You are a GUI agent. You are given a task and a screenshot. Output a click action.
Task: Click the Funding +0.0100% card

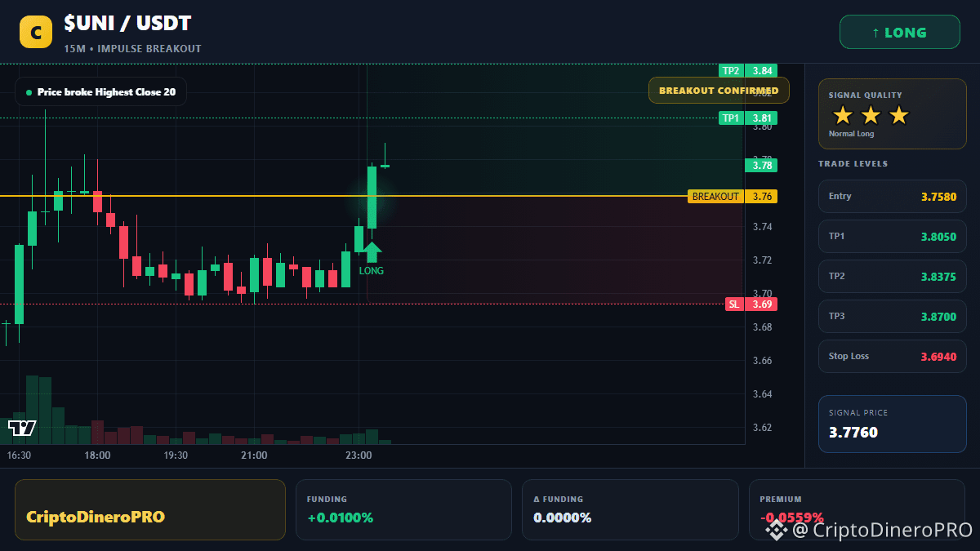pyautogui.click(x=403, y=509)
